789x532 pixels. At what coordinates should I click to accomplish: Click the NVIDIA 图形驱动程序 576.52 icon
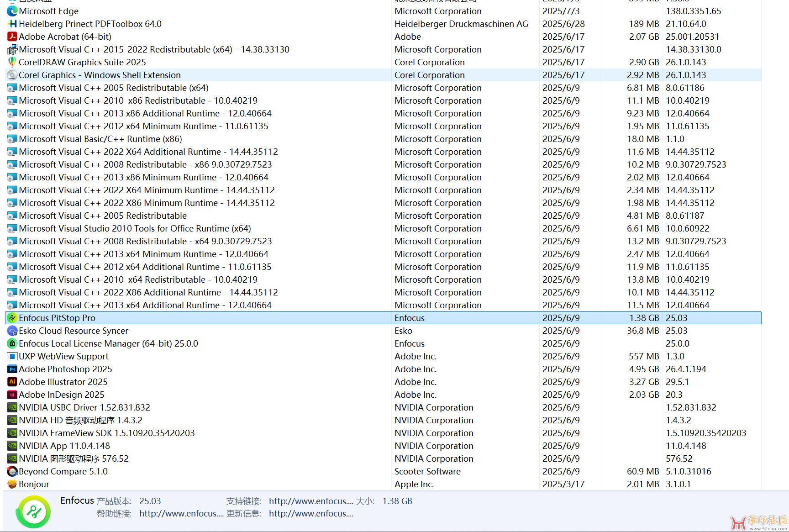(12, 458)
